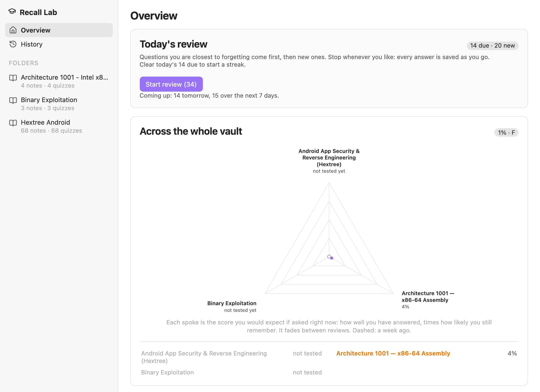Select the Binary Exploitation table row

click(231, 372)
